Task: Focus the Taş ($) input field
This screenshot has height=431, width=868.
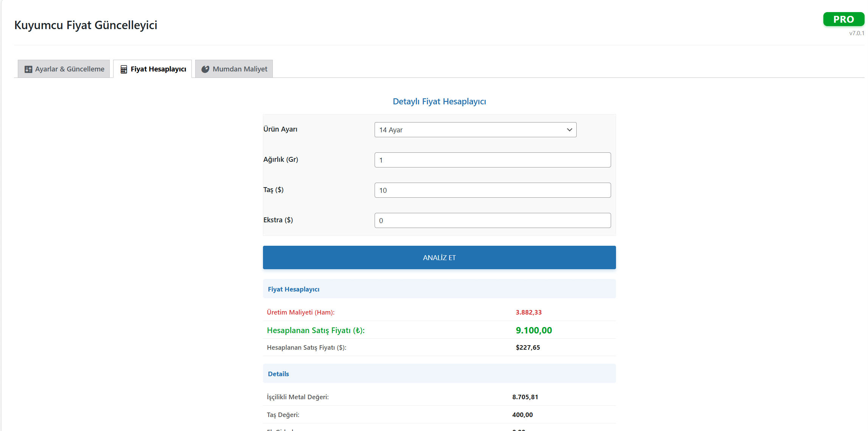Action: pyautogui.click(x=493, y=190)
